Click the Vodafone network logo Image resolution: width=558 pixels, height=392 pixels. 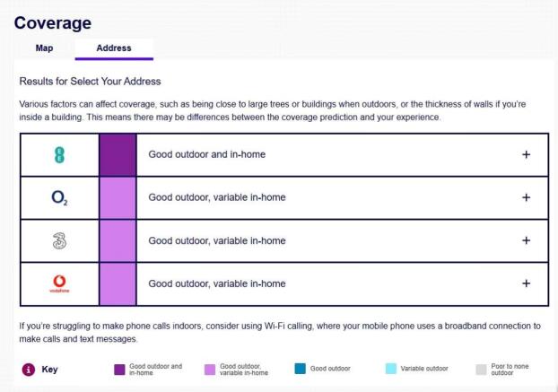tap(59, 283)
